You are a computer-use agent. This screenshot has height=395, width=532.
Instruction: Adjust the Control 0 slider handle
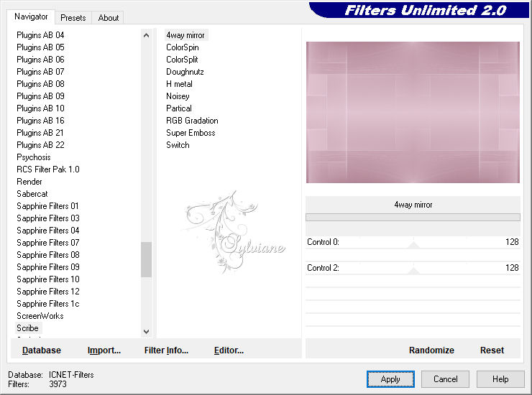413,244
